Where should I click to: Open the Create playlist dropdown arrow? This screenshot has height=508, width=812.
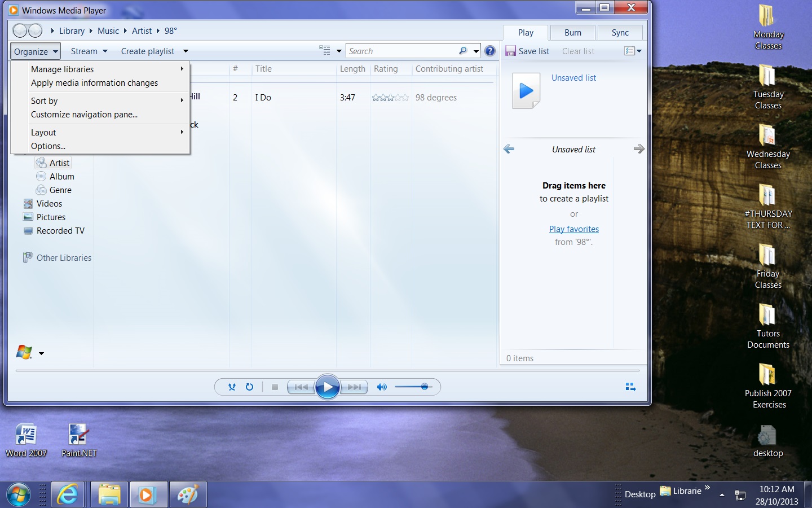click(186, 51)
